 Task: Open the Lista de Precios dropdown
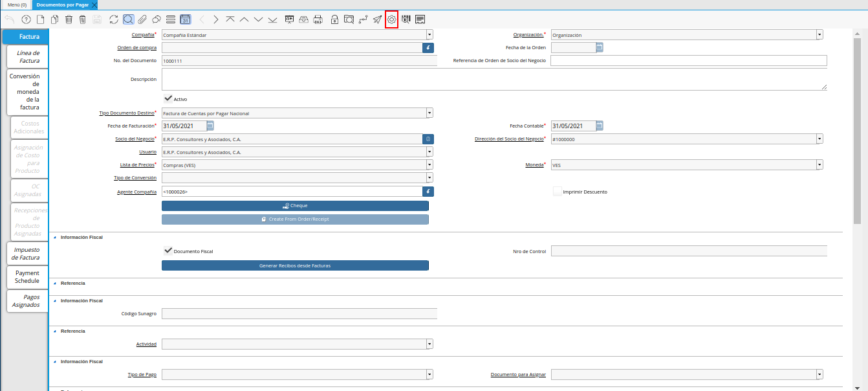pos(429,164)
